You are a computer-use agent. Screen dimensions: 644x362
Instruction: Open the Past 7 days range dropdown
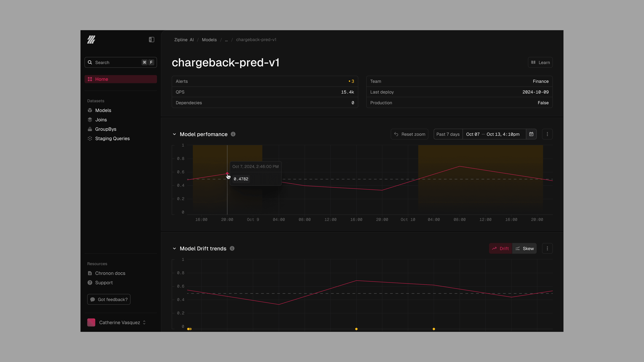tap(448, 134)
